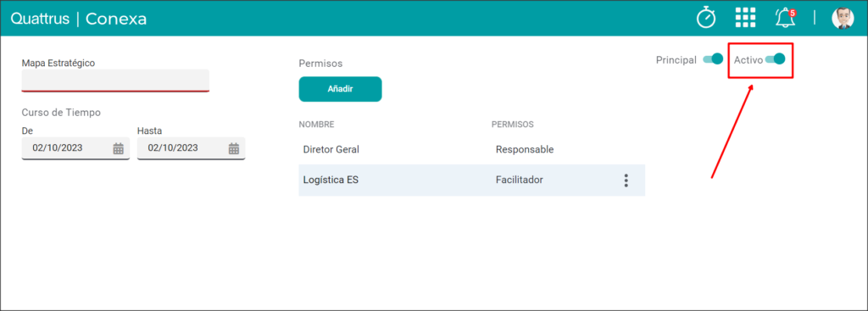Open the Hasta date calendar icon
This screenshot has height=311, width=868.
234,148
